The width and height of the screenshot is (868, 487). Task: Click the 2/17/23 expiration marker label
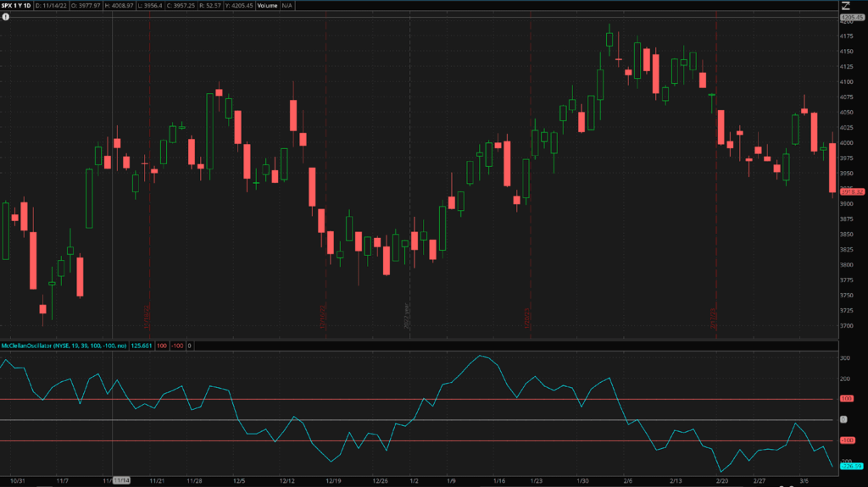pyautogui.click(x=714, y=318)
